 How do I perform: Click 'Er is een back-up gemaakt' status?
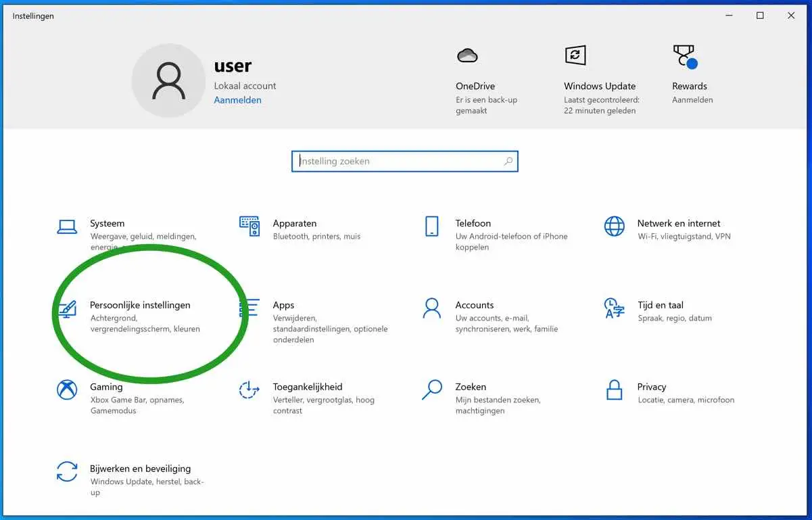[486, 105]
